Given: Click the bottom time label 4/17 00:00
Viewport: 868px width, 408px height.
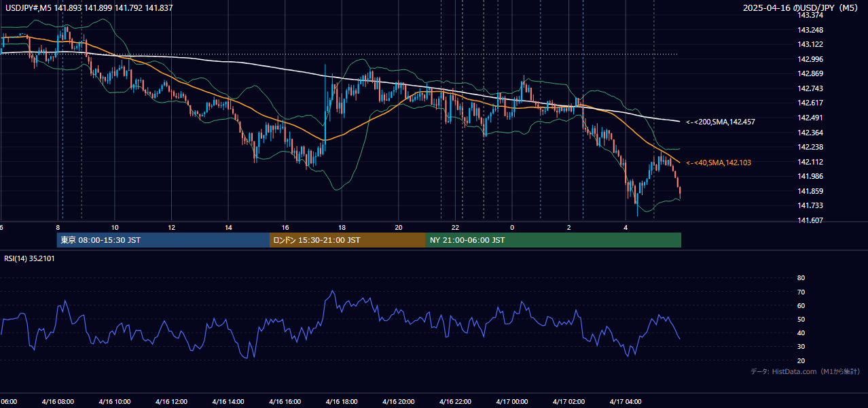Looking at the screenshot, I should click(x=511, y=402).
